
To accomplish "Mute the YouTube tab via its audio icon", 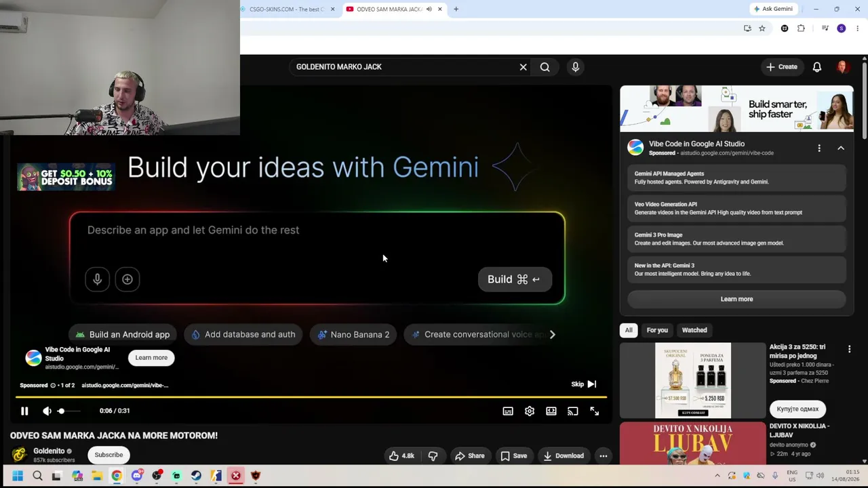I will 429,9.
